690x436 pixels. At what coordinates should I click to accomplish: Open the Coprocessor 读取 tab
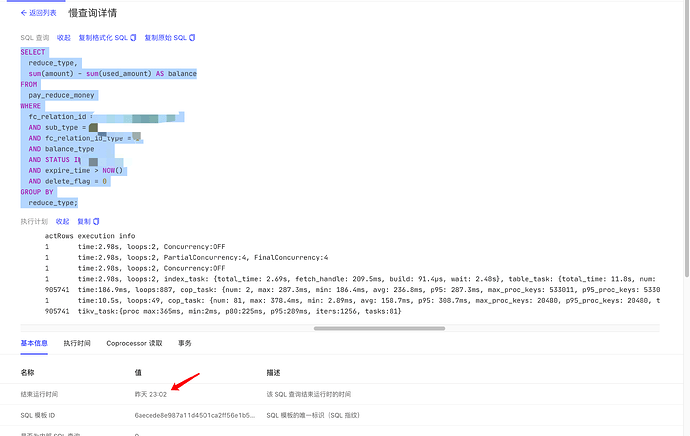click(134, 343)
